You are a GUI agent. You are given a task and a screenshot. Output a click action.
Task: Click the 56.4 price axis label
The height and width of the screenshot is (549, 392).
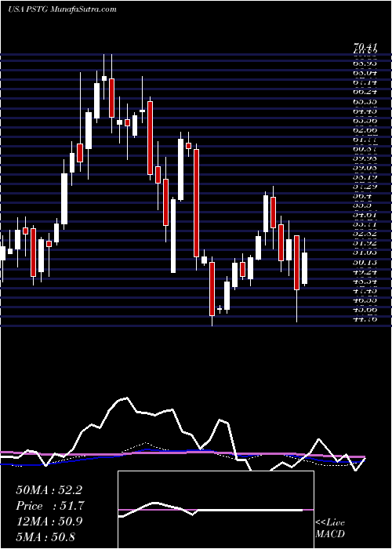[362, 197]
